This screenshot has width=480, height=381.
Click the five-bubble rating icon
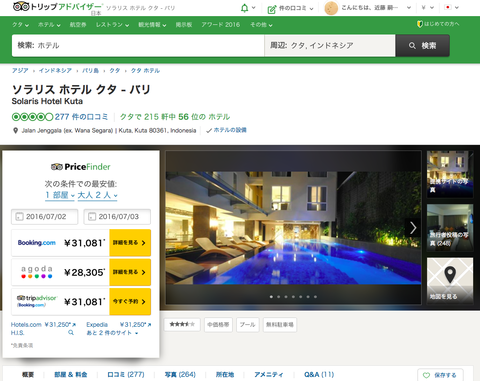pos(32,117)
